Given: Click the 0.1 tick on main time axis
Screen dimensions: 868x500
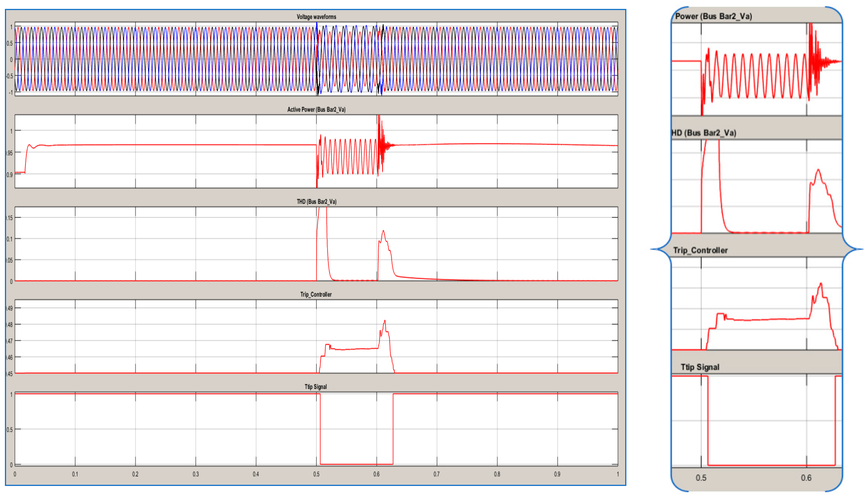Looking at the screenshot, I should point(75,474).
